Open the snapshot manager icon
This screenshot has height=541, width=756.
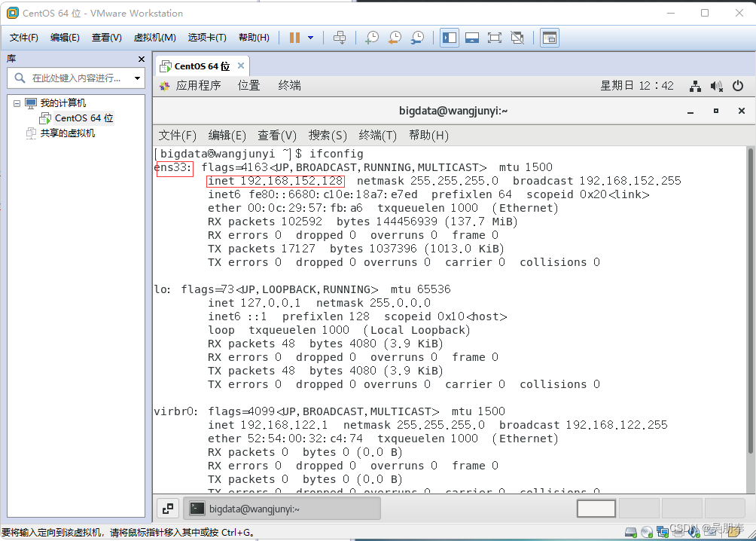(418, 38)
